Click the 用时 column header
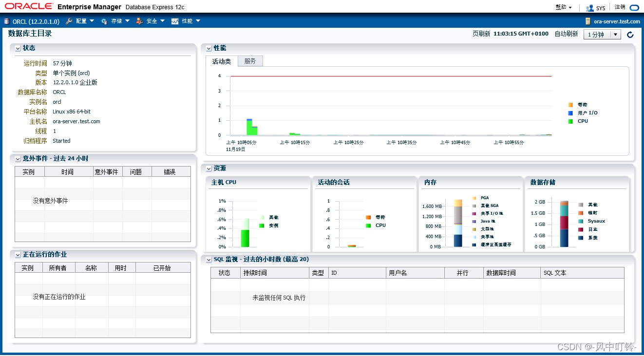Viewport: 644px width, 356px height. coord(122,268)
